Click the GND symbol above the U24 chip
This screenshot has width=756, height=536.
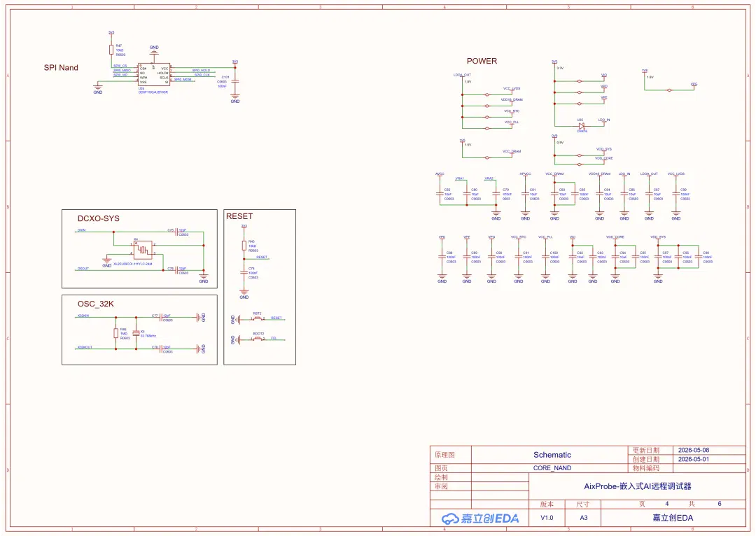(x=154, y=50)
